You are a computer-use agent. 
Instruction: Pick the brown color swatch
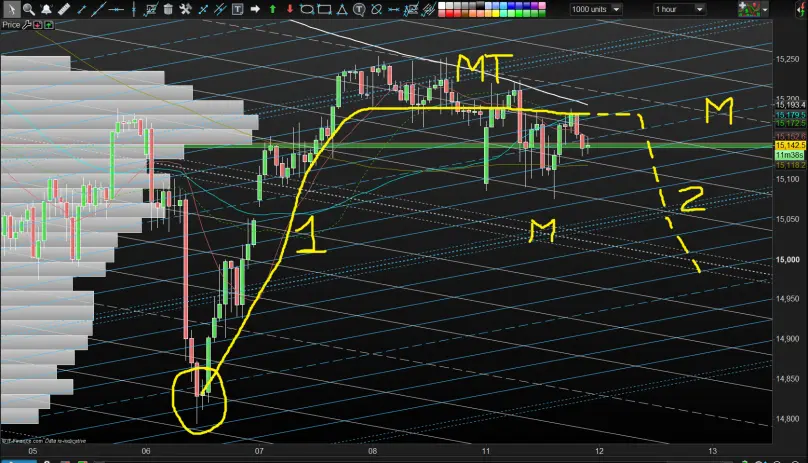click(x=465, y=13)
